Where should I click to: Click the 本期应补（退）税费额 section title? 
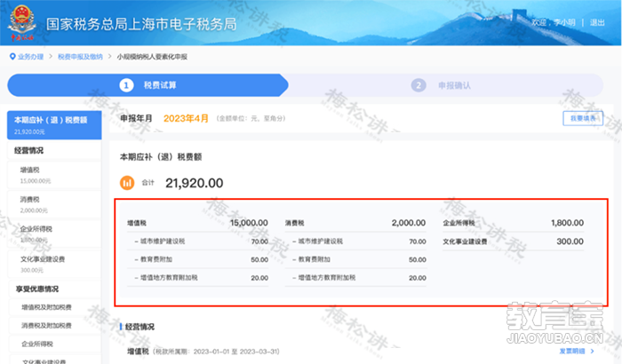161,157
